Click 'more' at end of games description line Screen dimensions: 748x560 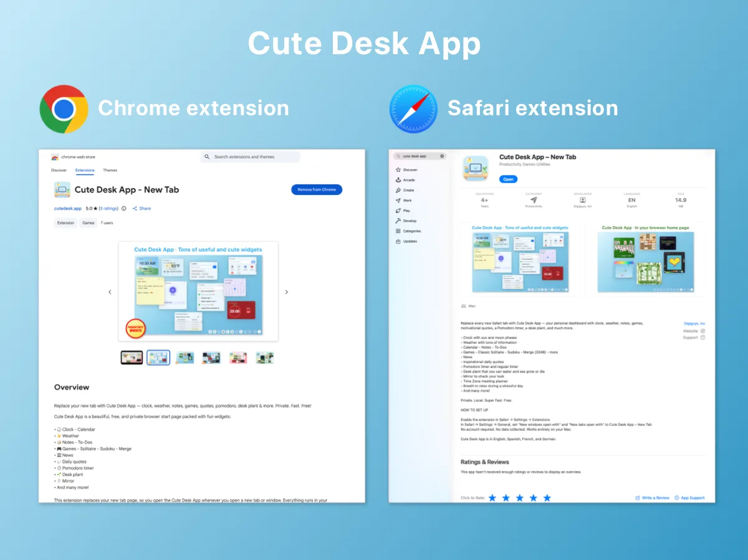pos(554,352)
